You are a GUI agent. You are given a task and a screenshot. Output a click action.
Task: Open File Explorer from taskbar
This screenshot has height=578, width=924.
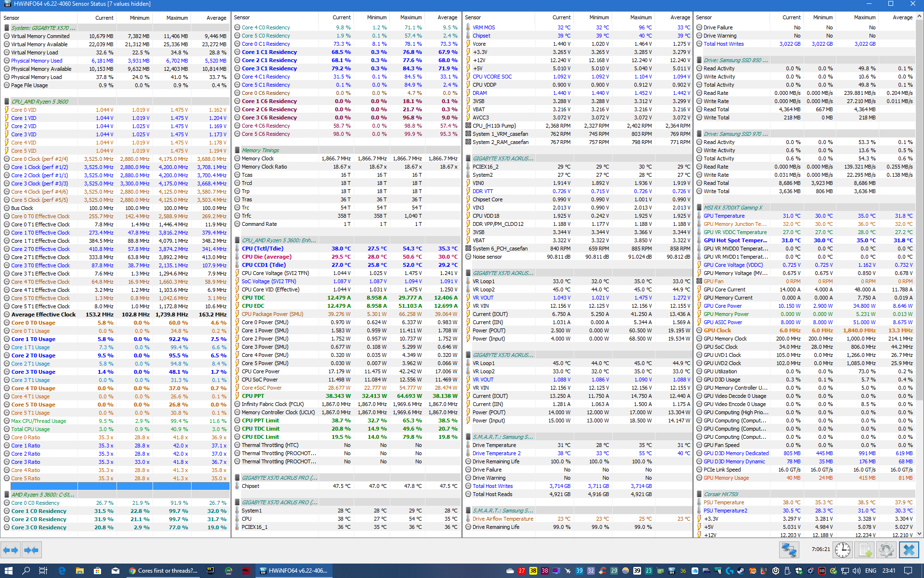click(79, 570)
